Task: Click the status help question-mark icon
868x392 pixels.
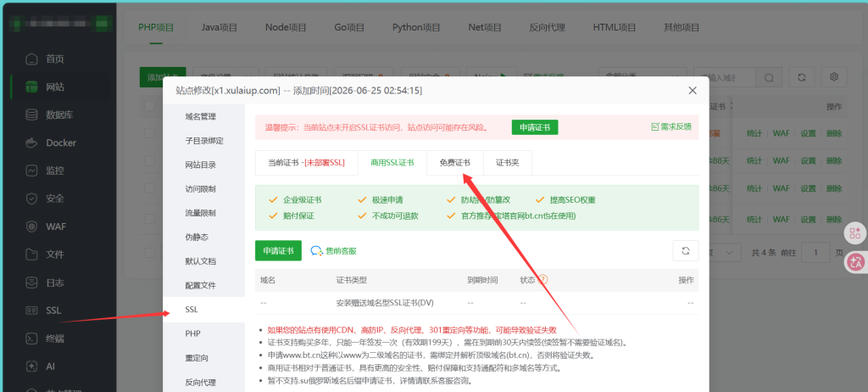Action: pyautogui.click(x=542, y=279)
